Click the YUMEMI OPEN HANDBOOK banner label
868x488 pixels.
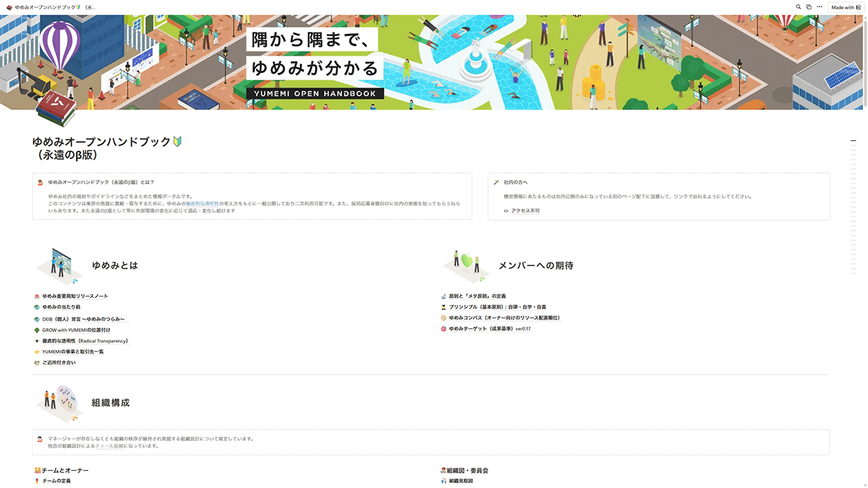click(x=315, y=94)
